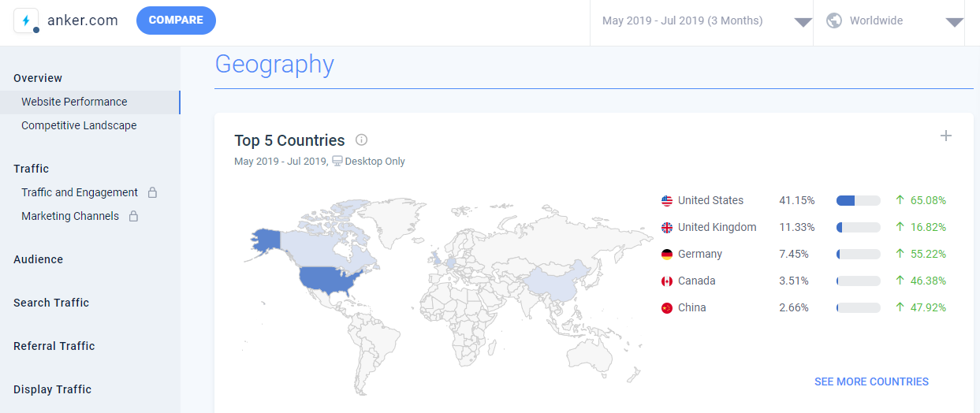
Task: Click the globe icon beside Worldwide
Action: coord(833,20)
